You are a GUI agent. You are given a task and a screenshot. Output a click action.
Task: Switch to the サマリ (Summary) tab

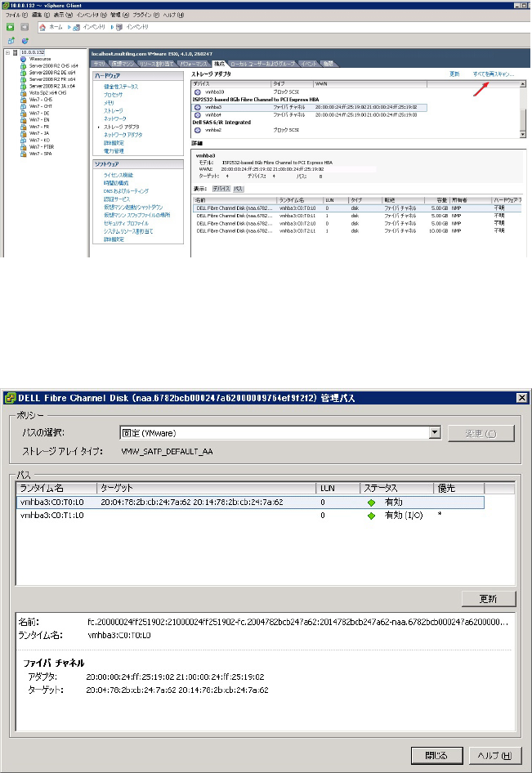[99, 64]
